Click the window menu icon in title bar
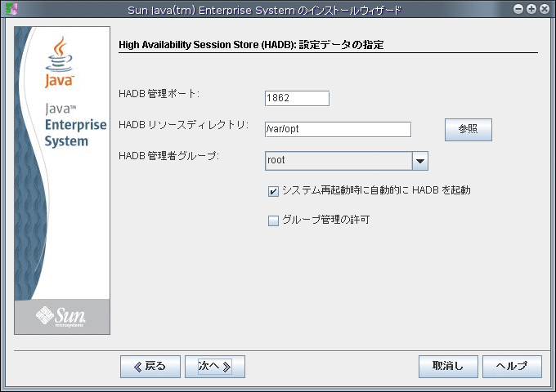This screenshot has width=556, height=392. (11, 9)
